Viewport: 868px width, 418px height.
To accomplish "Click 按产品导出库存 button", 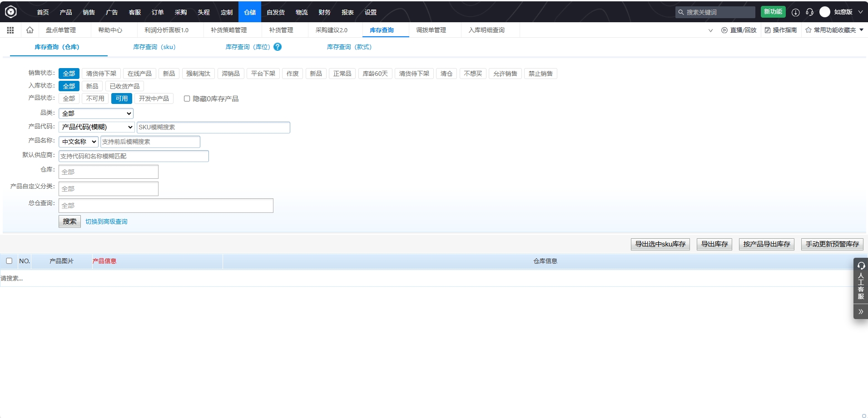I will [767, 244].
